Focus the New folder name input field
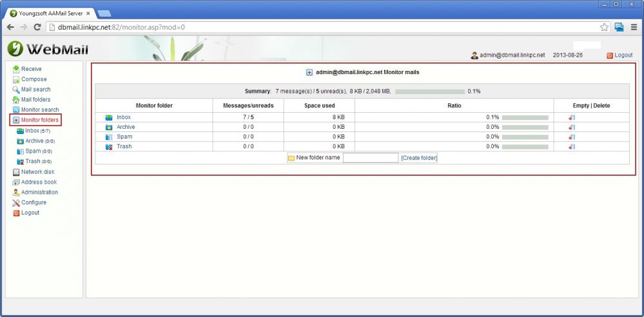 (x=371, y=158)
